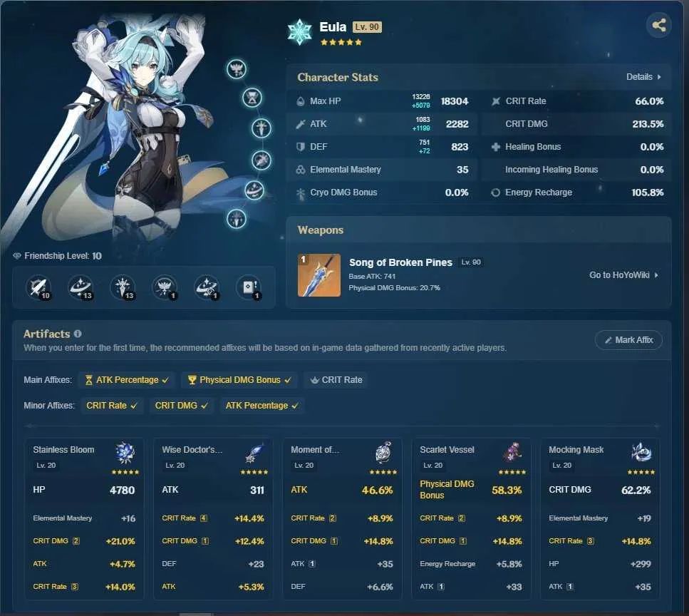Screen dimensions: 689x616
Task: Click the Max HP value 18304
Action: (455, 101)
